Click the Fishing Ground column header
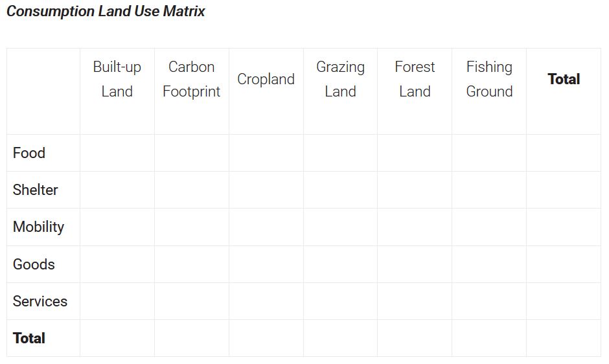The width and height of the screenshot is (609, 364). 489,79
